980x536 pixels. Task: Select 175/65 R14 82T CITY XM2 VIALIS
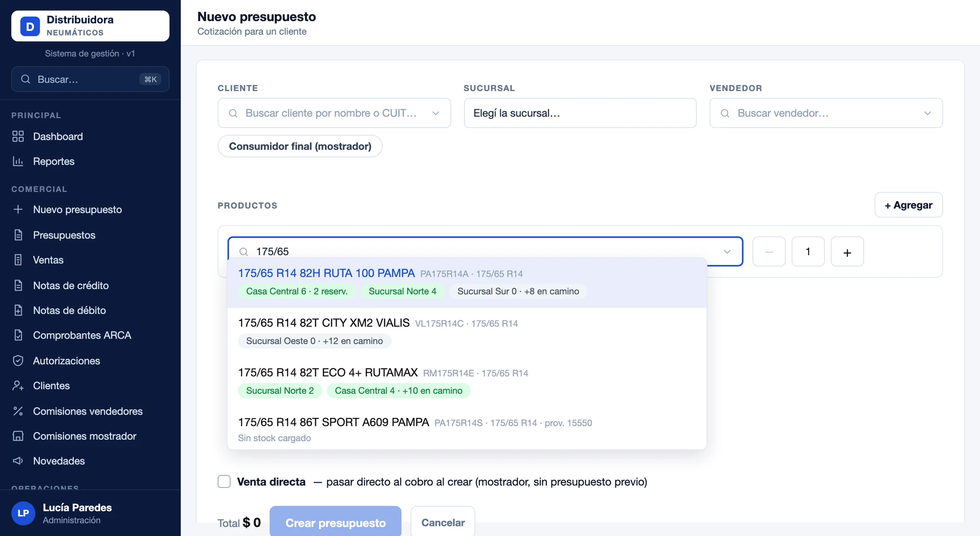(467, 332)
